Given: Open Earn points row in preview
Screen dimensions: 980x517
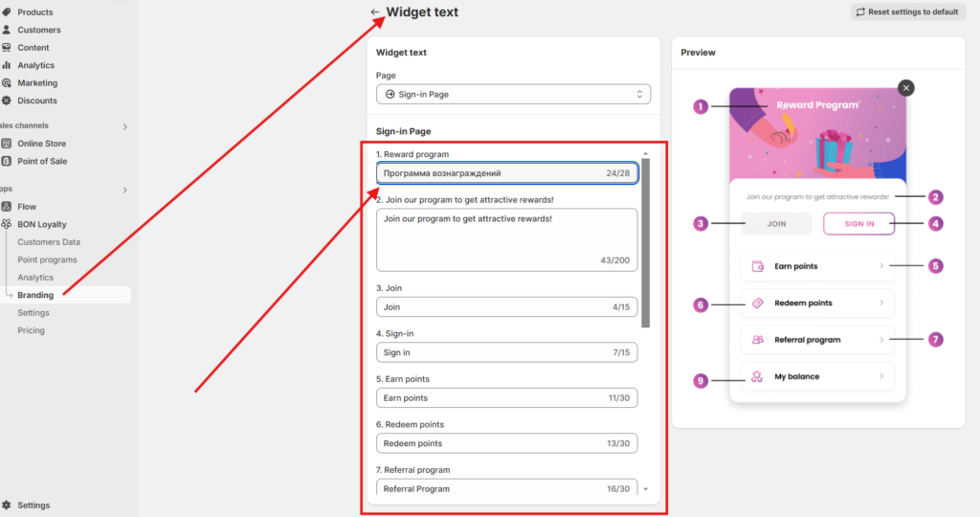Looking at the screenshot, I should coord(816,266).
